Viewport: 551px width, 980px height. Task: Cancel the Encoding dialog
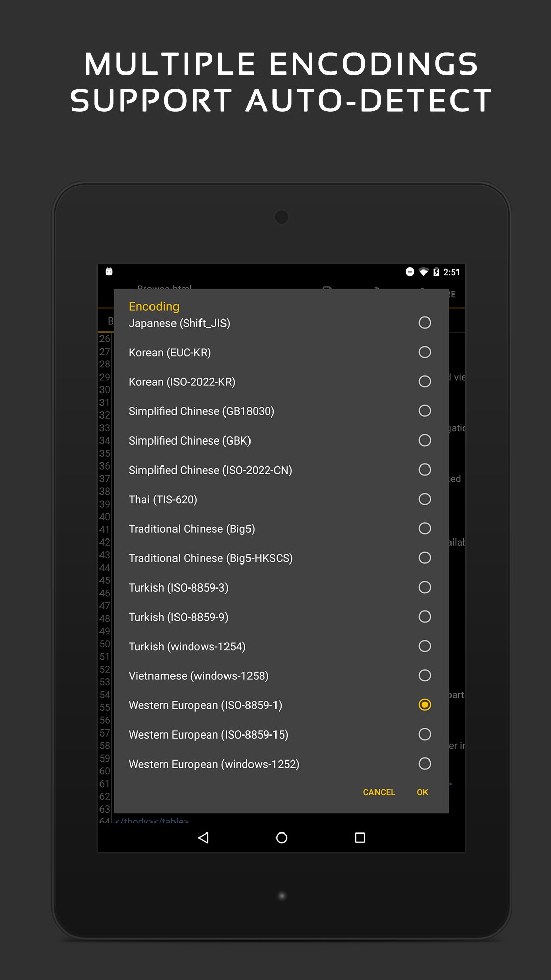pyautogui.click(x=379, y=792)
